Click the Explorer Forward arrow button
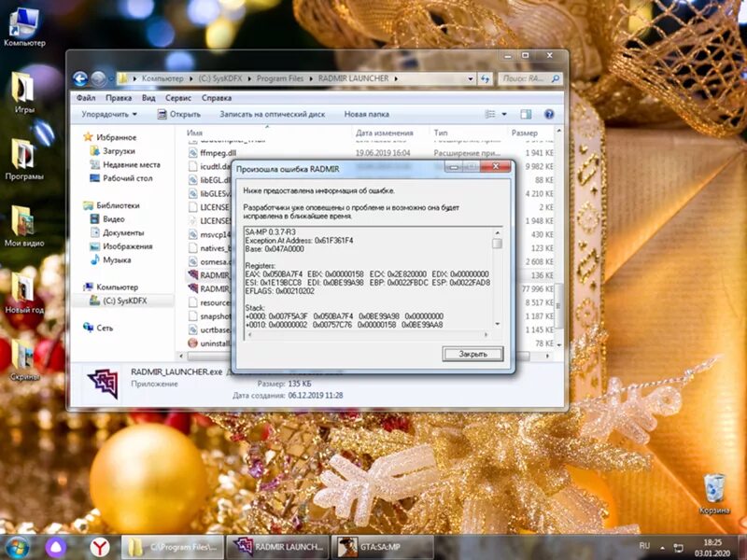The width and height of the screenshot is (747, 560). 98,78
